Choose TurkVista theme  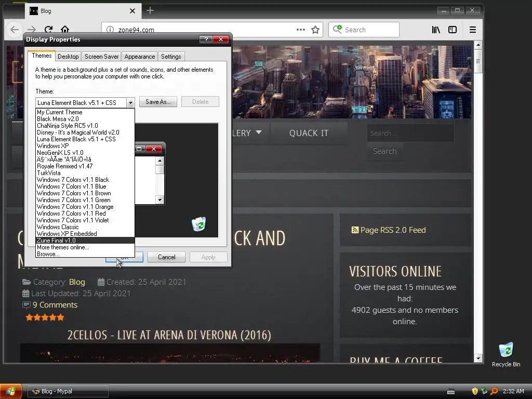[85, 172]
